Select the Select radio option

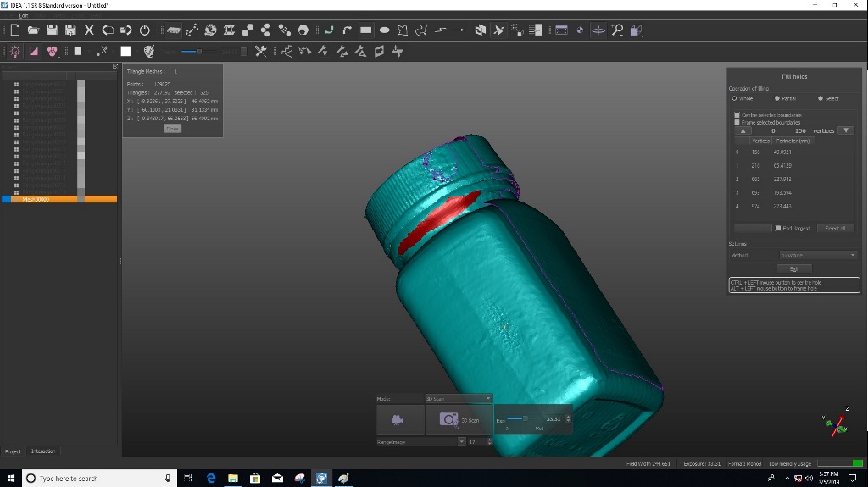tap(828, 98)
